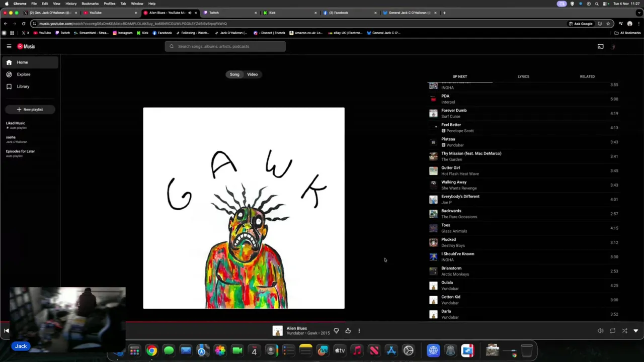The width and height of the screenshot is (644, 362).
Task: Click Ask Google button in address bar
Action: (x=580, y=24)
